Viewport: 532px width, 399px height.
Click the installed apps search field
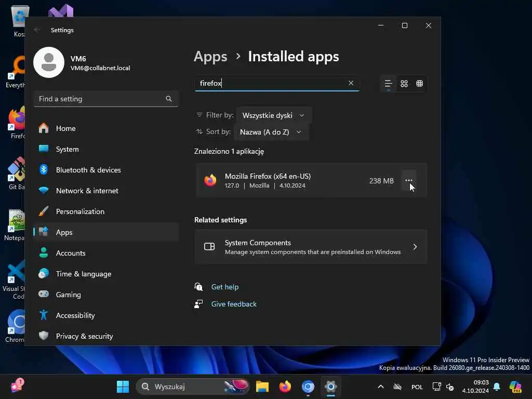[x=277, y=83]
